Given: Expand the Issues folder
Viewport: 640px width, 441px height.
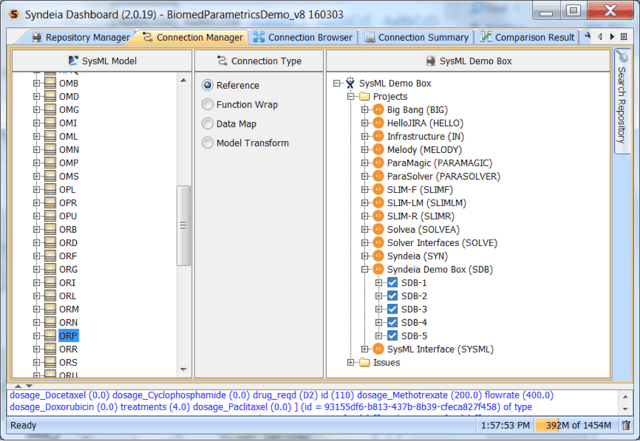Looking at the screenshot, I should [351, 363].
